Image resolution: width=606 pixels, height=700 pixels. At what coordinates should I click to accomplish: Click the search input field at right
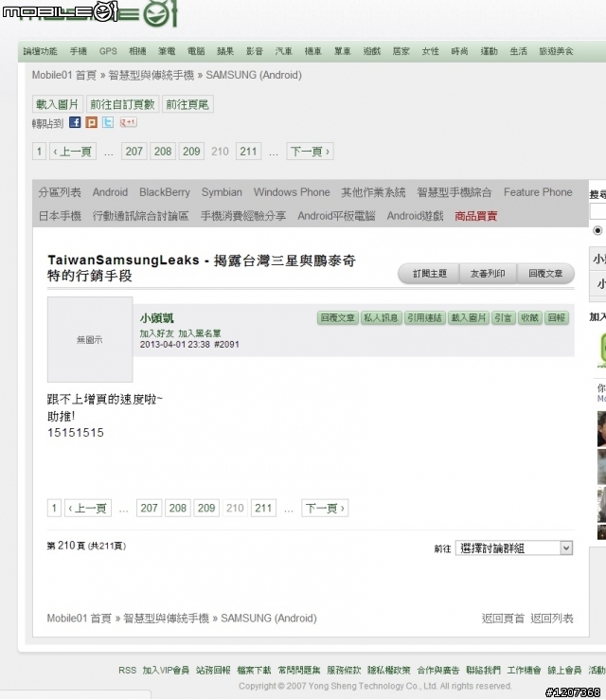click(598, 211)
